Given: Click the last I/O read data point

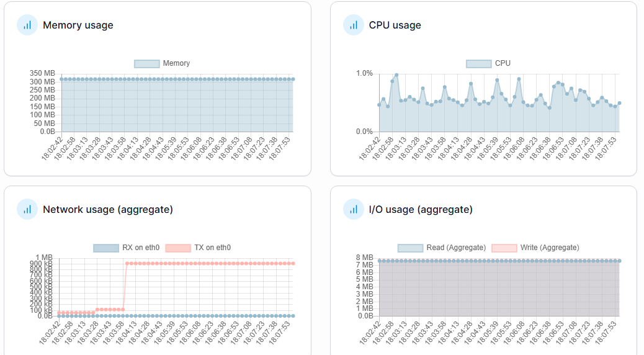Looking at the screenshot, I should [619, 261].
